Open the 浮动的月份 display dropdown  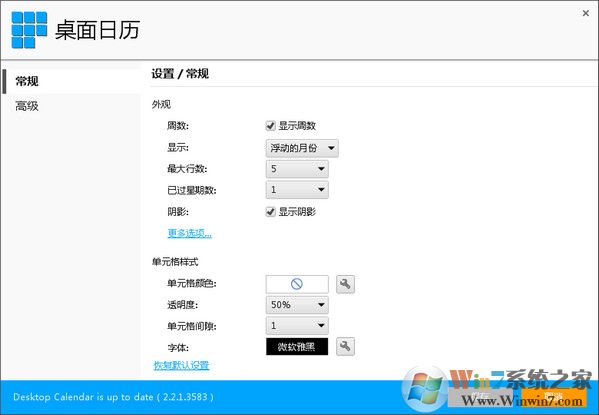pyautogui.click(x=302, y=148)
